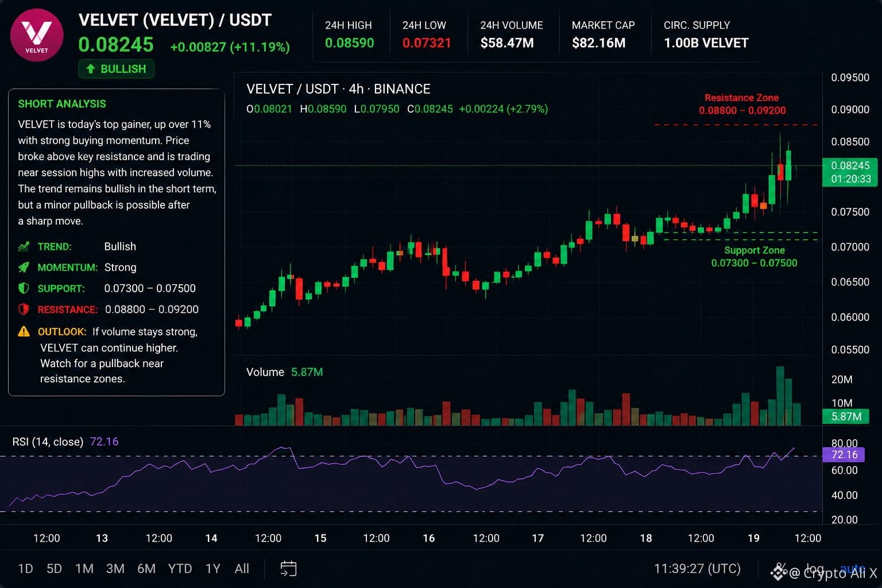Click the 0.06000 price axis label
The height and width of the screenshot is (588, 882).
tap(850, 317)
